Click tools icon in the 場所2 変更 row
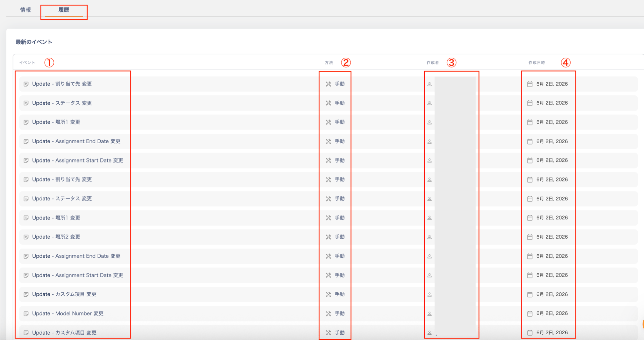The image size is (644, 340). (328, 237)
